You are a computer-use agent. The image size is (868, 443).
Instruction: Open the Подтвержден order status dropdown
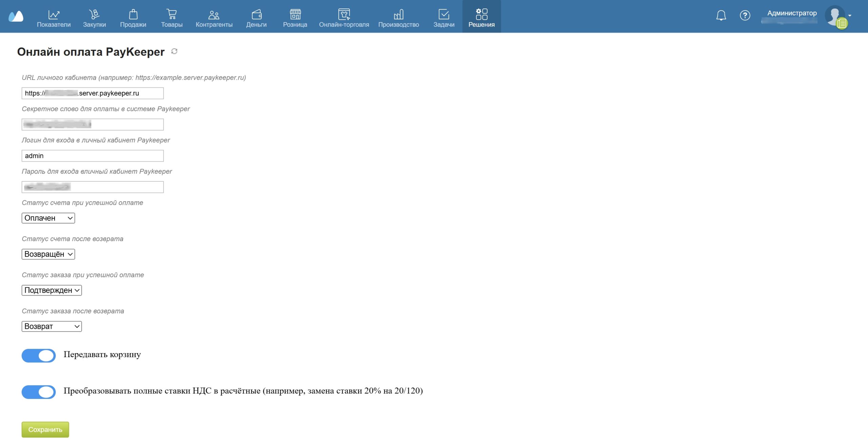pos(52,290)
